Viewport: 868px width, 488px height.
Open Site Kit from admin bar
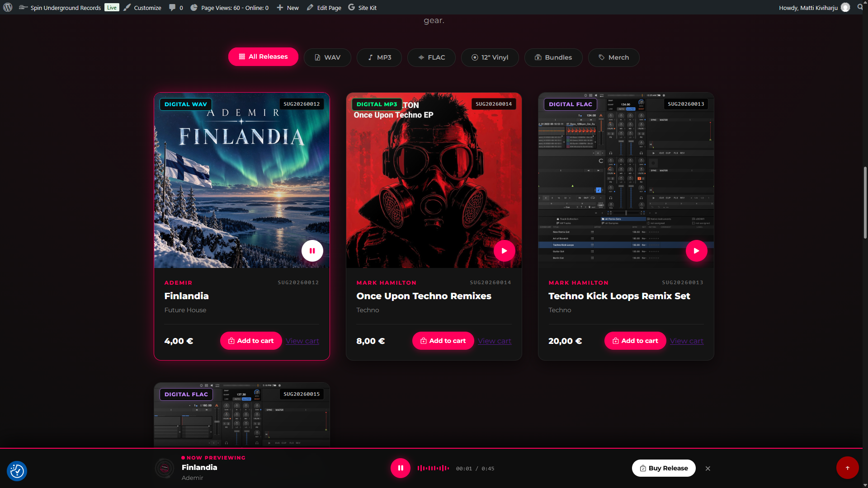(362, 8)
